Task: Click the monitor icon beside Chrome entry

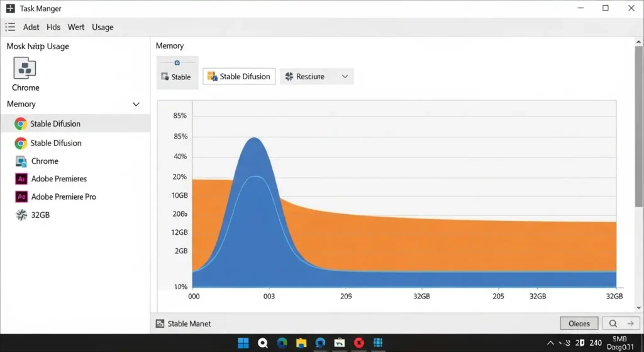Action: 21,161
